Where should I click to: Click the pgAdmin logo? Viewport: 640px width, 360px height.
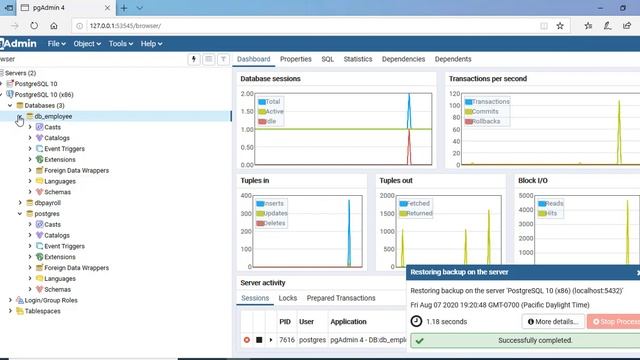coord(18,43)
